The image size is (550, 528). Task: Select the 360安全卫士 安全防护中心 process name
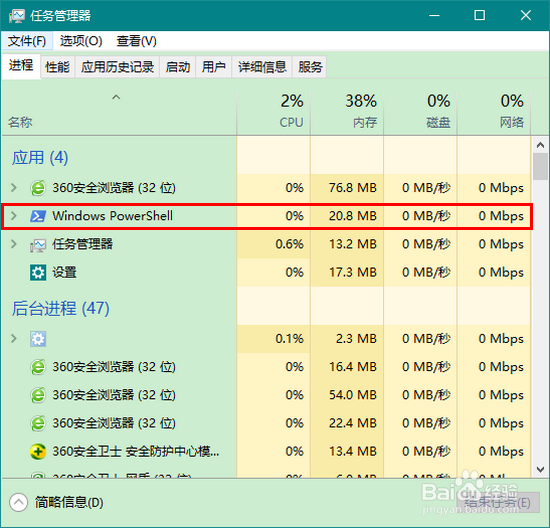(x=136, y=451)
